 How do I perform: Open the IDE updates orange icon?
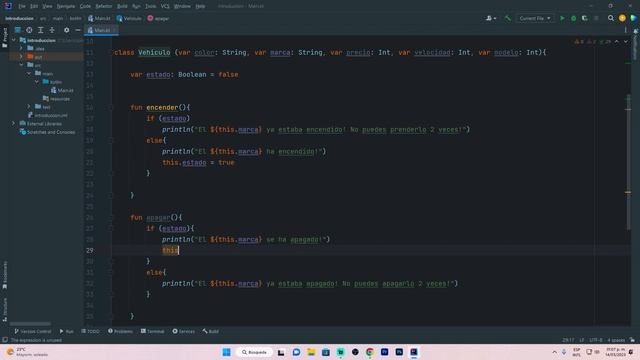pos(622,18)
